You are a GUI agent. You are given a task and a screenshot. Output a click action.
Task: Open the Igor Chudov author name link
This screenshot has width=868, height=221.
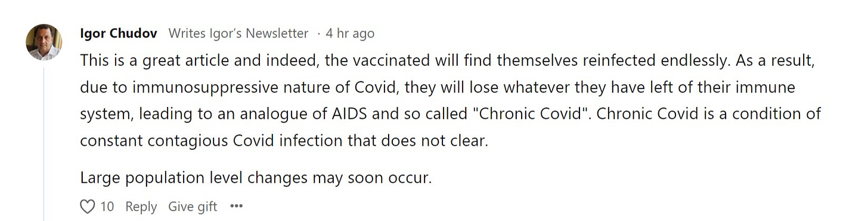(x=119, y=33)
